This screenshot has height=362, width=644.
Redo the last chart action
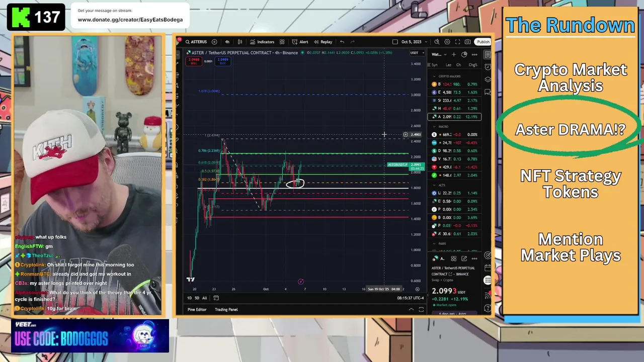353,42
